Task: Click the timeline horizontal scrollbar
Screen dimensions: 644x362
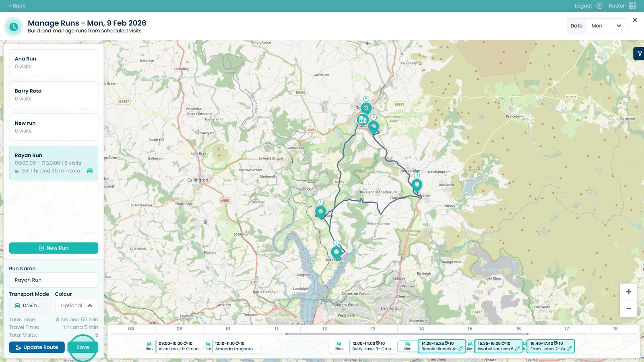Action: click(x=407, y=334)
